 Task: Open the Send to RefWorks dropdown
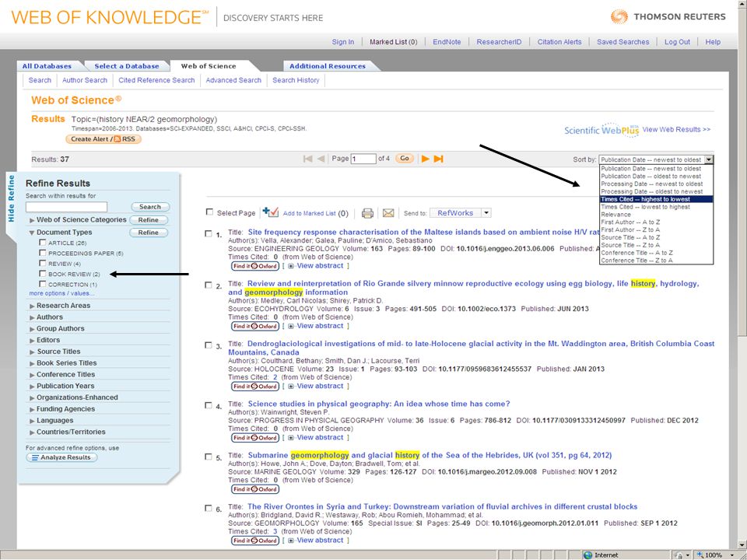coord(486,213)
